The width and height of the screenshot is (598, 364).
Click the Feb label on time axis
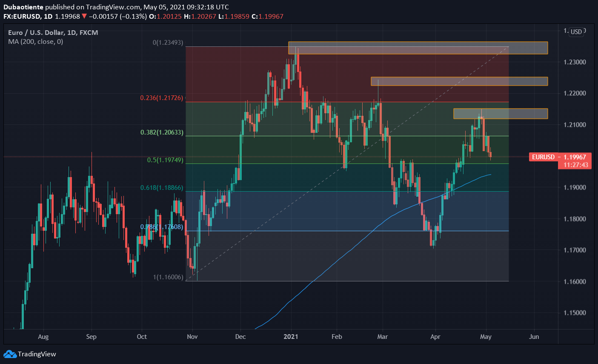pyautogui.click(x=337, y=337)
